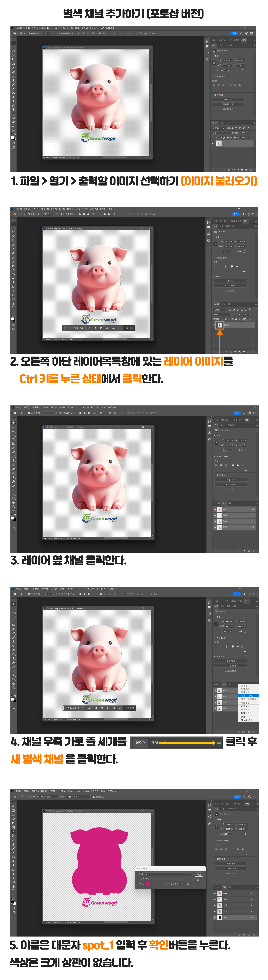268x980 pixels.
Task: Click 색의 농담 field showing 100
Action: point(182,884)
